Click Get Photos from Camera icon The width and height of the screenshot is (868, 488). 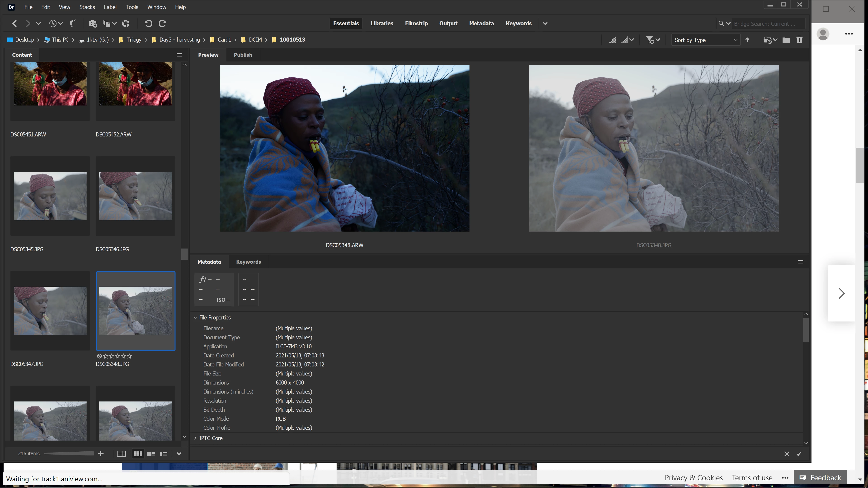93,23
